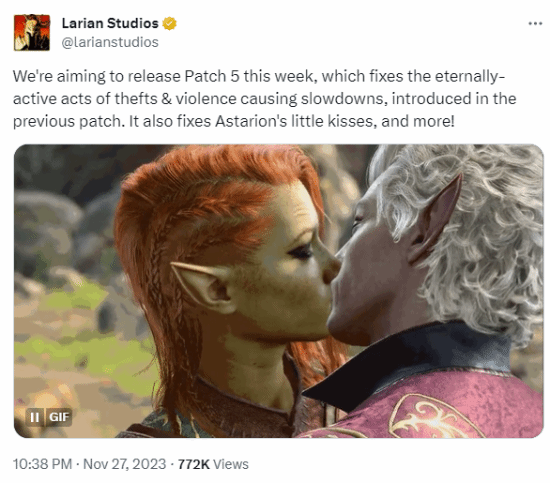Click the GIF label badge

tap(59, 417)
